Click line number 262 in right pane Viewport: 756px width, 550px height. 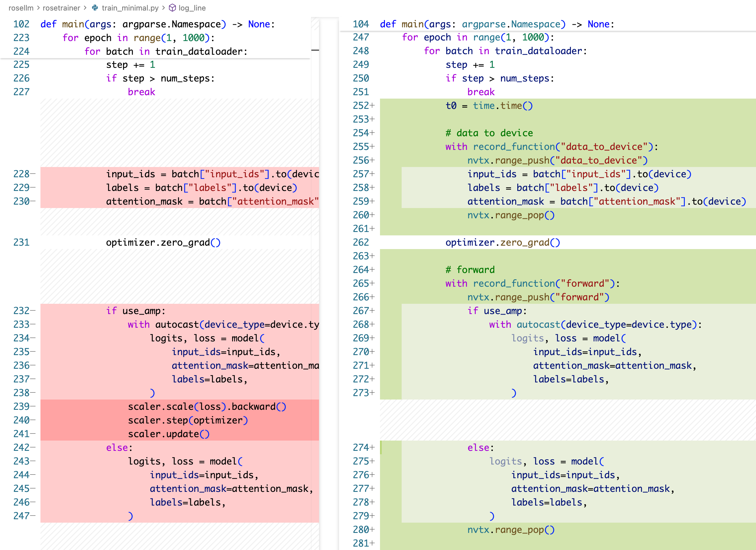pos(361,242)
